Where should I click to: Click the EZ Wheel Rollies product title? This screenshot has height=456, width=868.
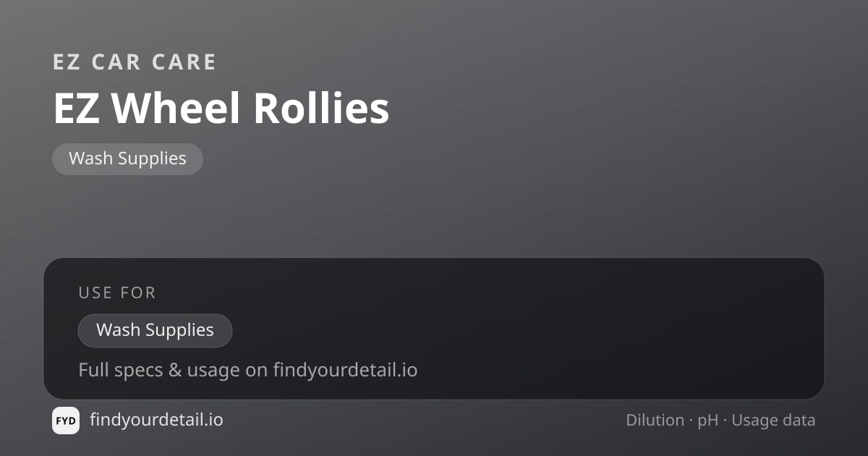tap(221, 108)
